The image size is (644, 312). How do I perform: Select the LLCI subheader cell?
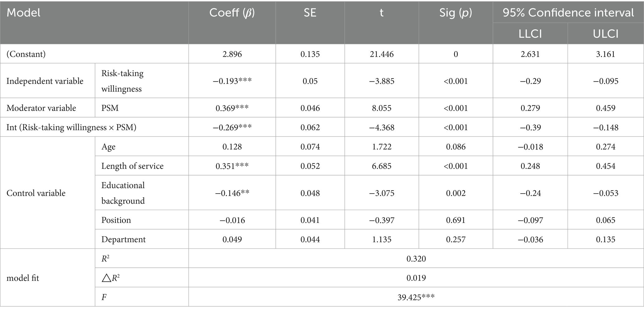[530, 33]
